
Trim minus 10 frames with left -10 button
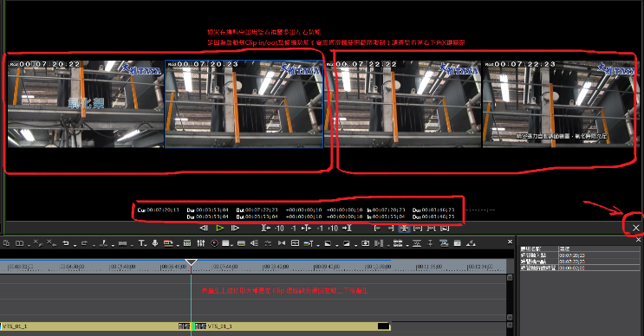[279, 228]
